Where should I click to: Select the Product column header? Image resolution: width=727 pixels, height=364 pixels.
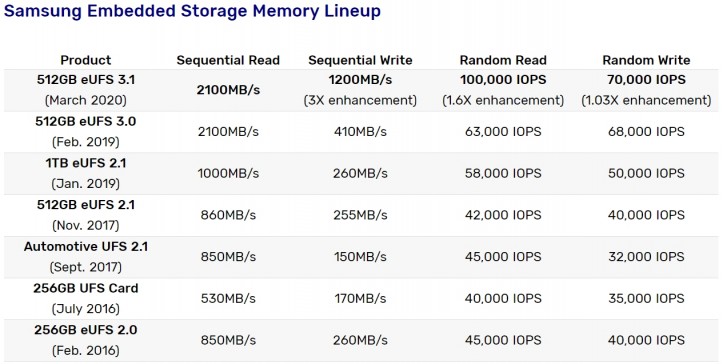click(x=86, y=60)
